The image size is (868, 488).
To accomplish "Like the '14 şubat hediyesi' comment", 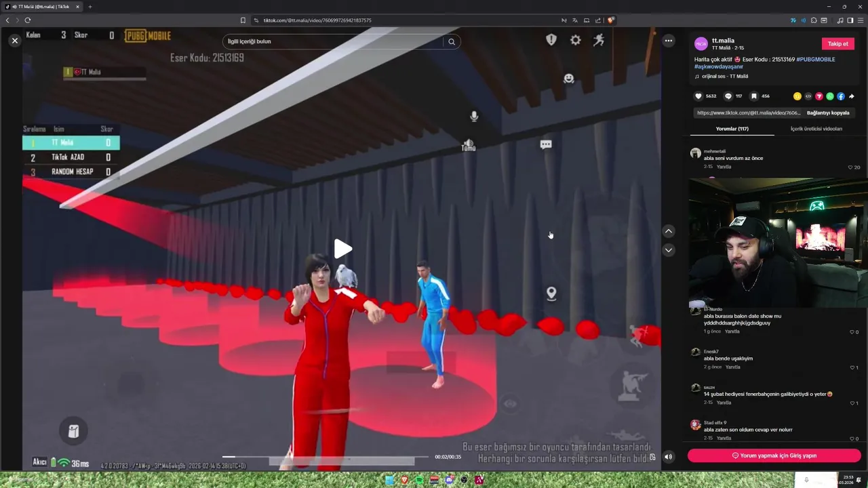I will click(852, 403).
